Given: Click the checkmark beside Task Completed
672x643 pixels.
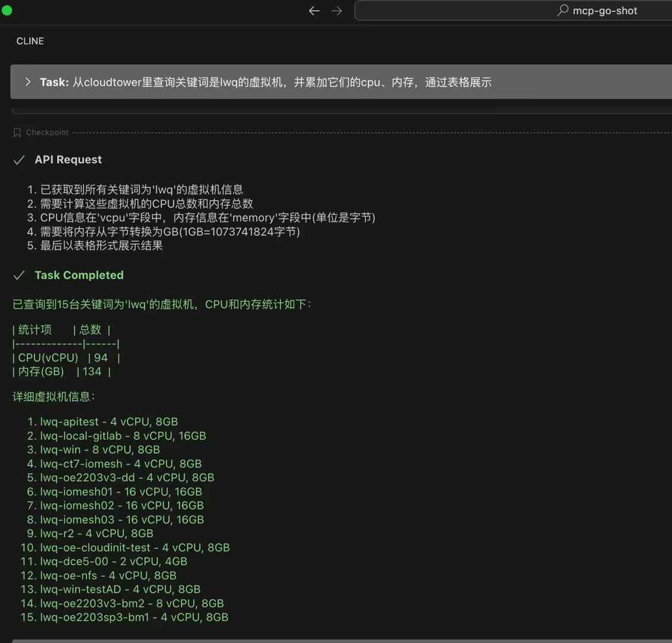Looking at the screenshot, I should click(x=19, y=275).
